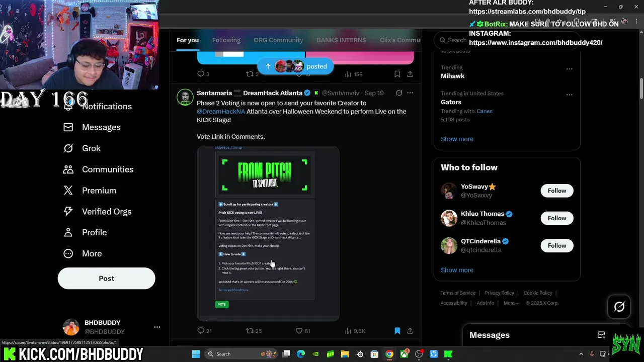Open Xbox app from the taskbar
The width and height of the screenshot is (644, 362).
pyautogui.click(x=404, y=354)
